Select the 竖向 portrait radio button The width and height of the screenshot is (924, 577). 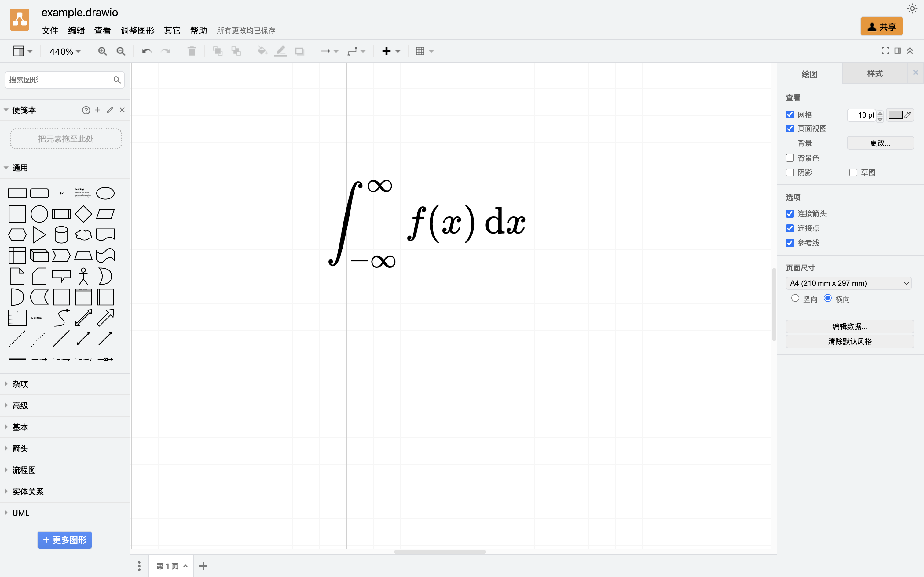pyautogui.click(x=795, y=299)
